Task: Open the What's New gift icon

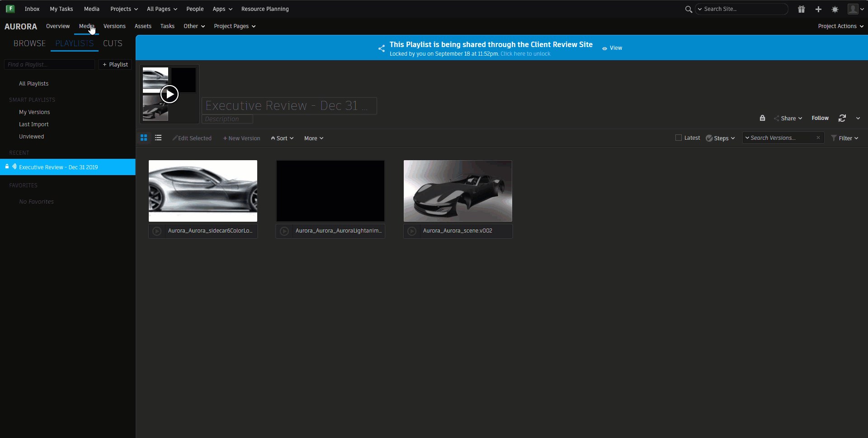Action: (802, 9)
